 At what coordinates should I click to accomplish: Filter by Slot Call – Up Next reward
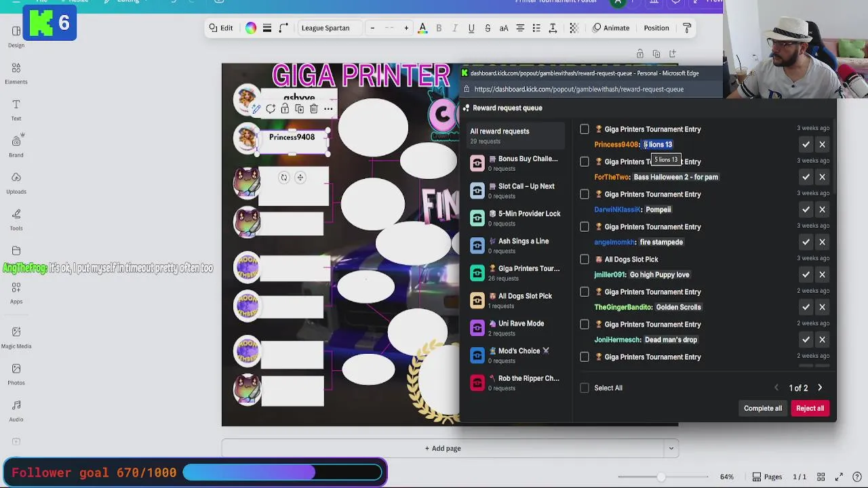pos(515,190)
